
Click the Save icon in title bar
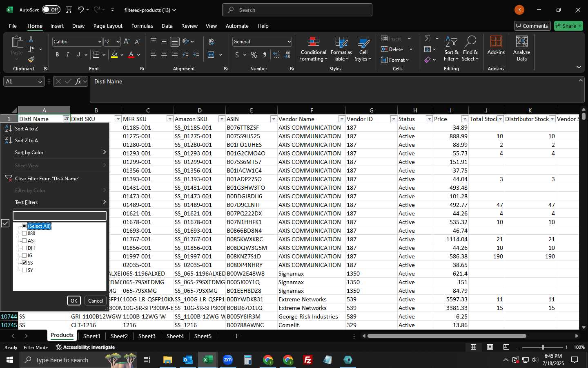69,10
